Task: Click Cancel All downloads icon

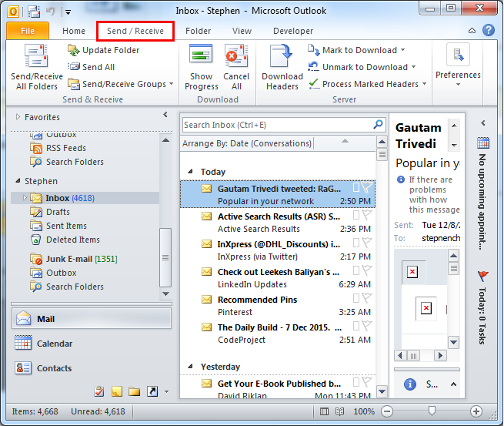Action: point(236,56)
